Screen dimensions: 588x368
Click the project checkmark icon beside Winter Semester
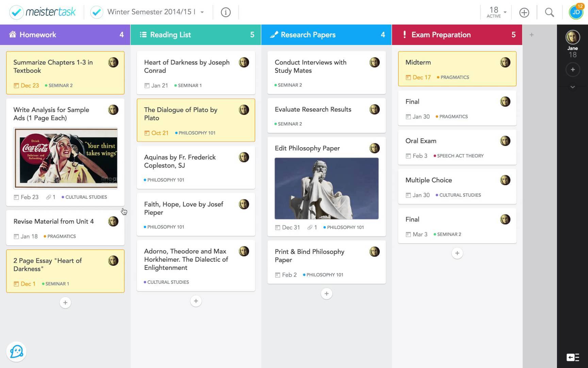[x=97, y=12]
